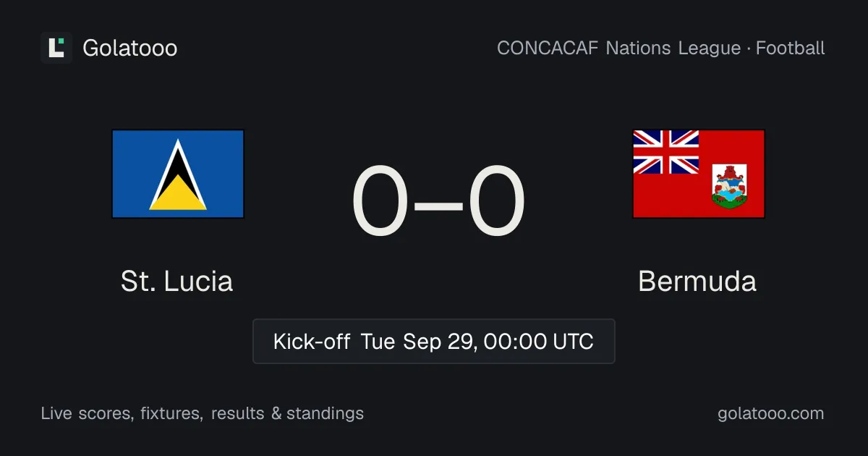Click Bermuda's score of zero

pos(496,202)
